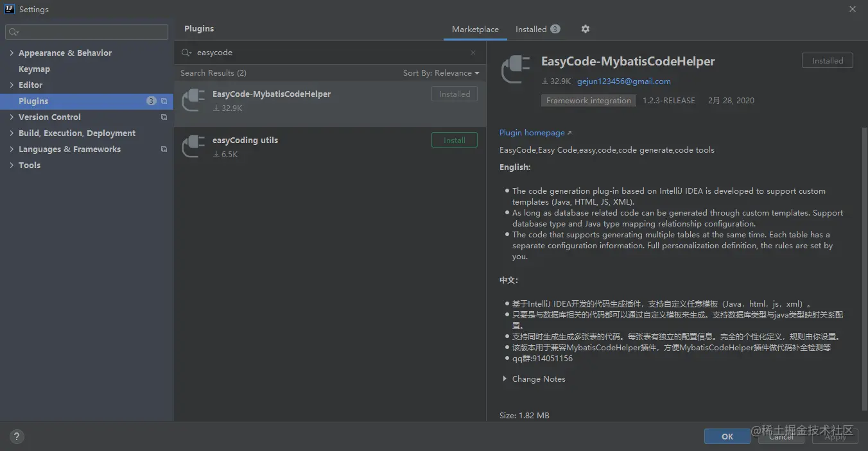This screenshot has height=451, width=868.
Task: Focus the plugin search field with easycode
Action: (331, 53)
